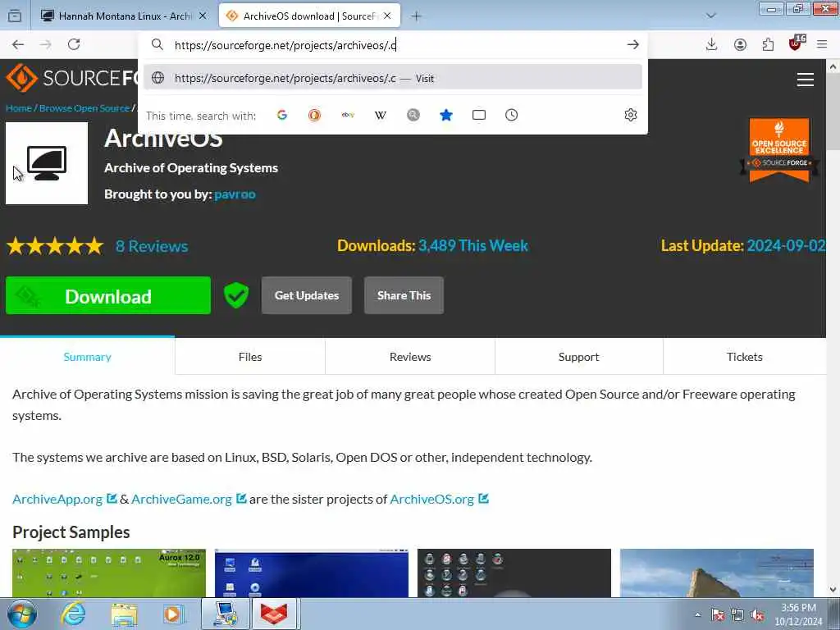The width and height of the screenshot is (840, 630).
Task: Select the URL visit suggestion row
Action: 392,78
